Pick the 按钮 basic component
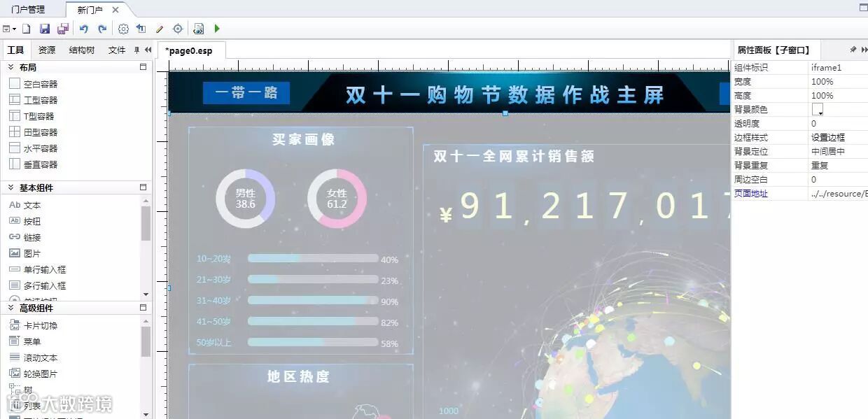Screen dimensions: 868x419 click(x=25, y=221)
